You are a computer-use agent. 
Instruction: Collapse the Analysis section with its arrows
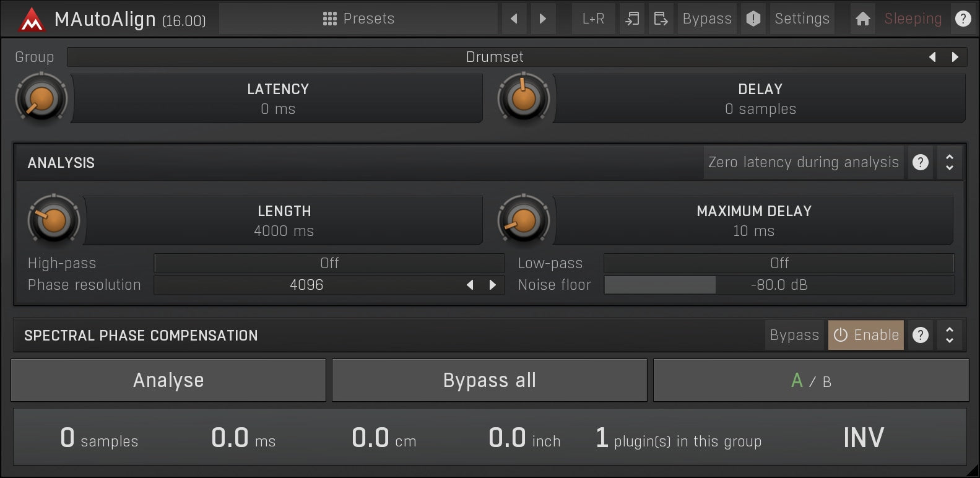[949, 162]
